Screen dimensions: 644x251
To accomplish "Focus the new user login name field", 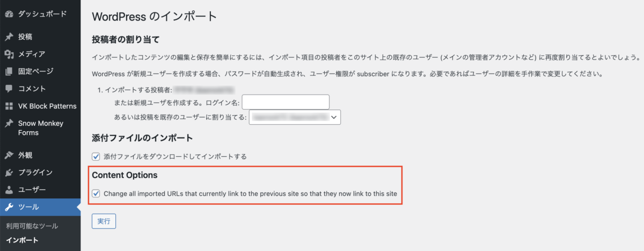I will (x=285, y=102).
